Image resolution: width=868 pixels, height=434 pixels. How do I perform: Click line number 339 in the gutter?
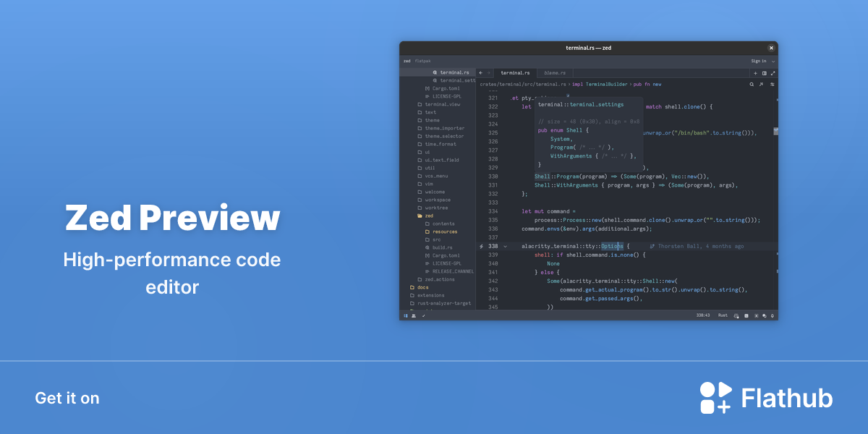coord(493,255)
